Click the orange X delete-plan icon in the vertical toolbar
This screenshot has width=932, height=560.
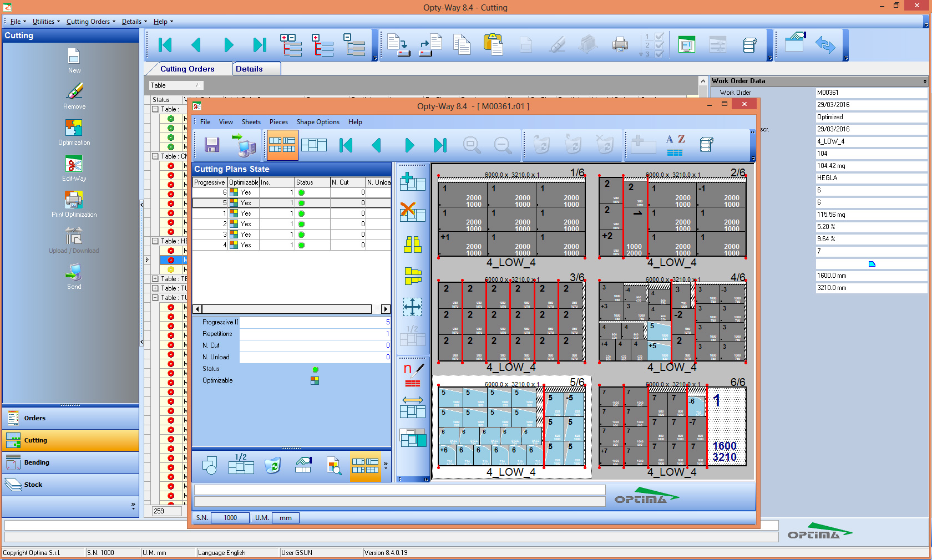coord(412,211)
